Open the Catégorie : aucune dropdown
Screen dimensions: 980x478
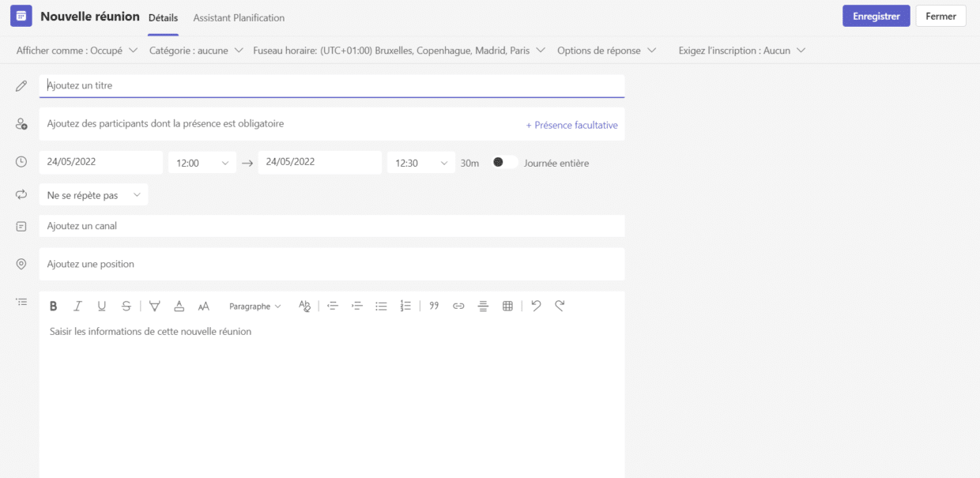[196, 51]
